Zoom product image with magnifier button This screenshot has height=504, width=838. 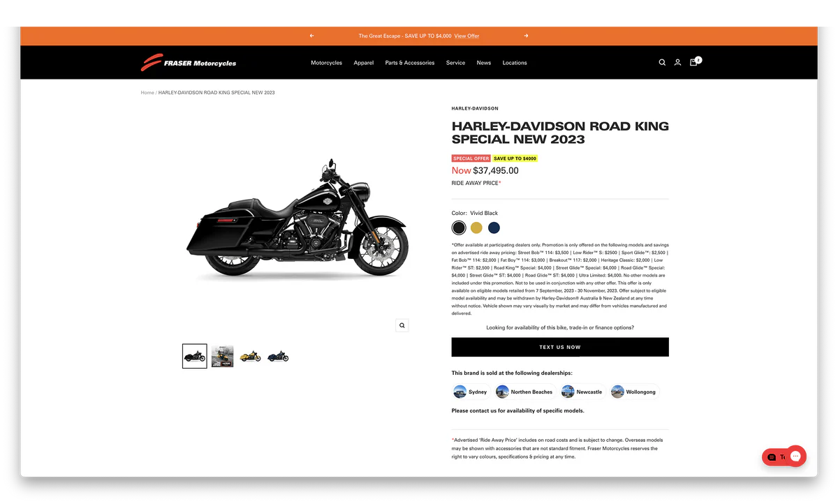coord(402,325)
